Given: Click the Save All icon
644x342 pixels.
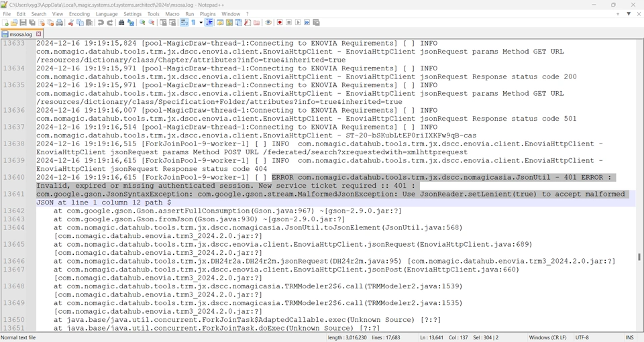Looking at the screenshot, I should (32, 23).
